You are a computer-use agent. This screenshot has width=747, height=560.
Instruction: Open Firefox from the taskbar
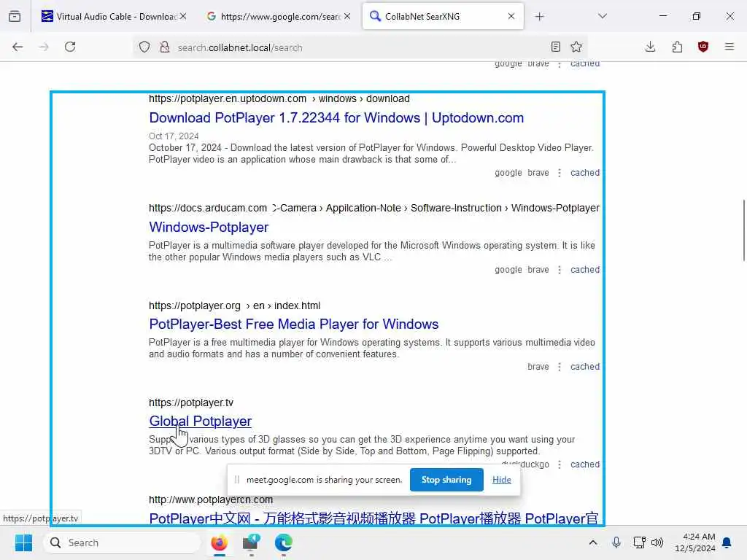coord(219,542)
